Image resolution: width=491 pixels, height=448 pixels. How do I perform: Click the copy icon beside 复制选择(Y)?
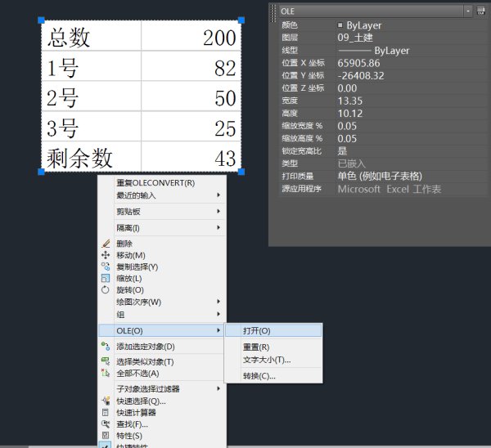(x=106, y=267)
